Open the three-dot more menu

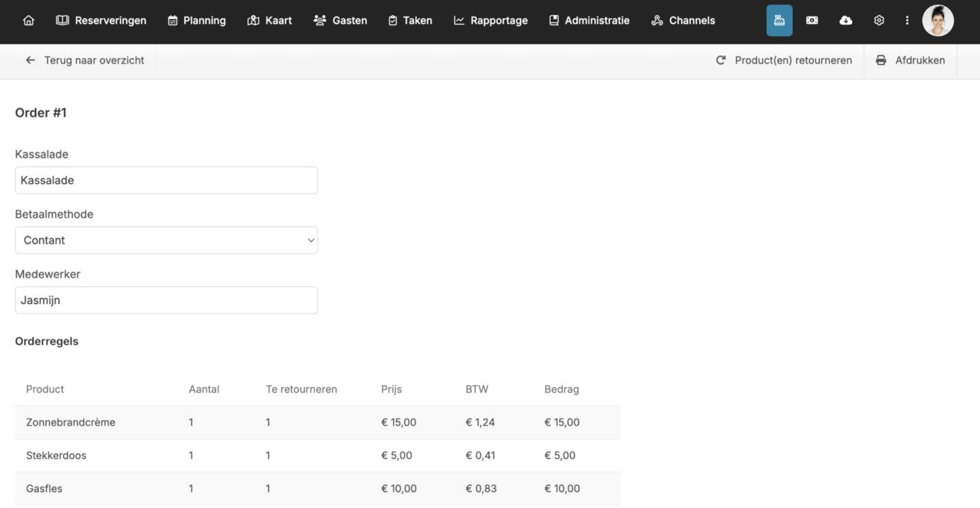pos(907,20)
